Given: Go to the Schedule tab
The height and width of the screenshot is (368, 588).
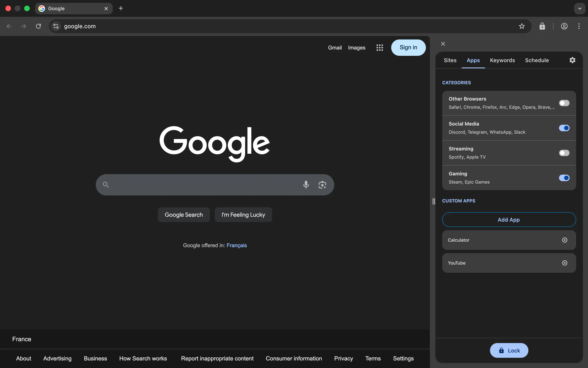Looking at the screenshot, I should pos(537,60).
